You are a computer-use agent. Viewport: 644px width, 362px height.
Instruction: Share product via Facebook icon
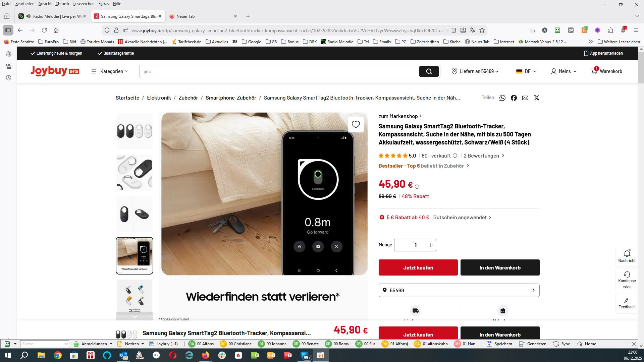coord(514,98)
